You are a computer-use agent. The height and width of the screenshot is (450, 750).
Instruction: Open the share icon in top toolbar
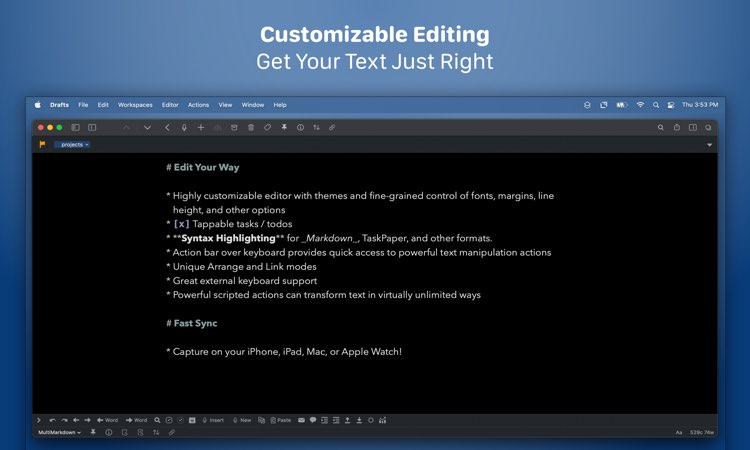[677, 128]
